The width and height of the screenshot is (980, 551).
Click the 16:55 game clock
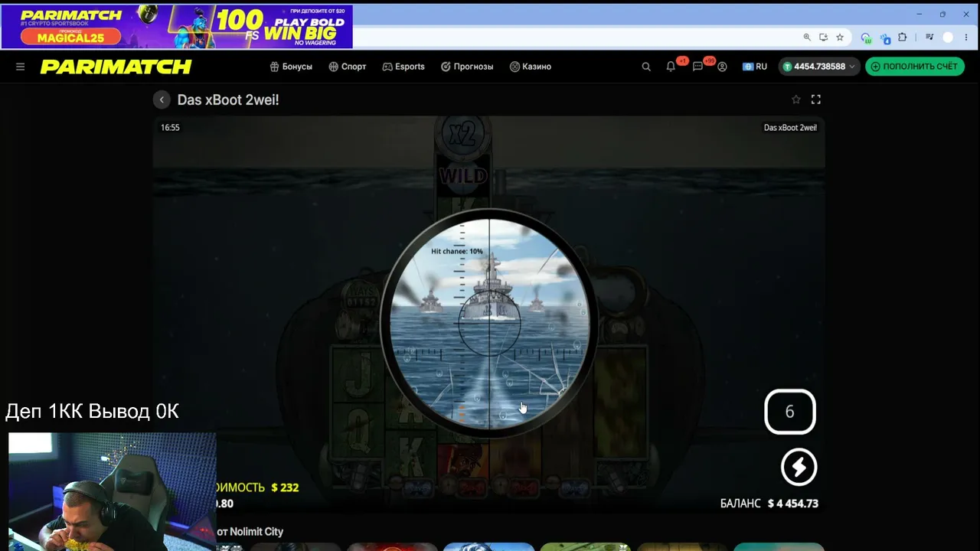pos(170,128)
